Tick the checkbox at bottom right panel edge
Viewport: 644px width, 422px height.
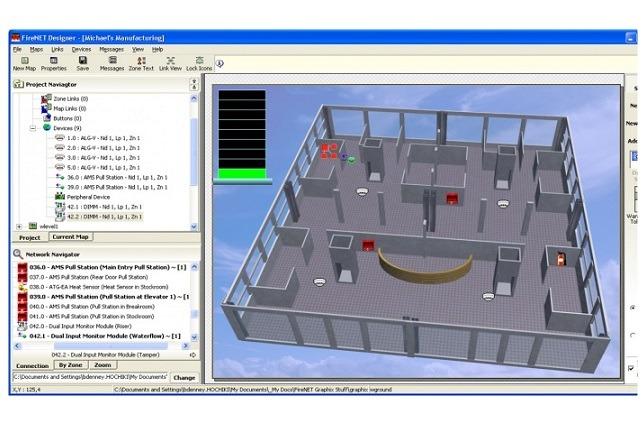[x=631, y=368]
